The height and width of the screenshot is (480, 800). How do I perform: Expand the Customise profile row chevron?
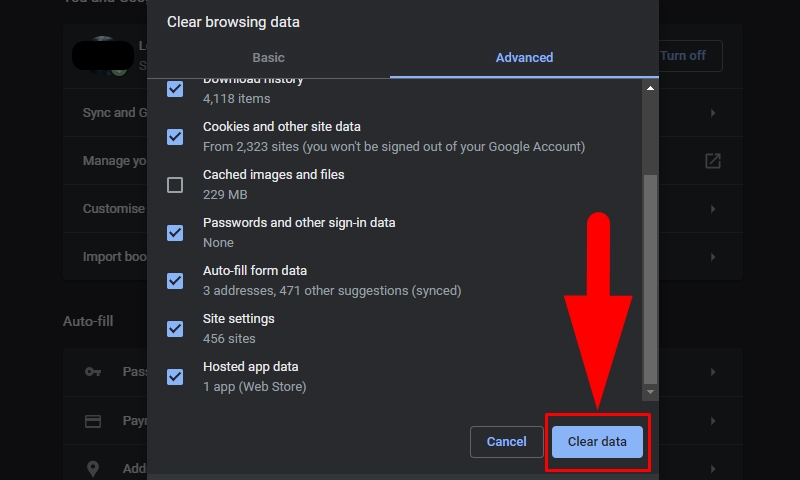pos(713,209)
